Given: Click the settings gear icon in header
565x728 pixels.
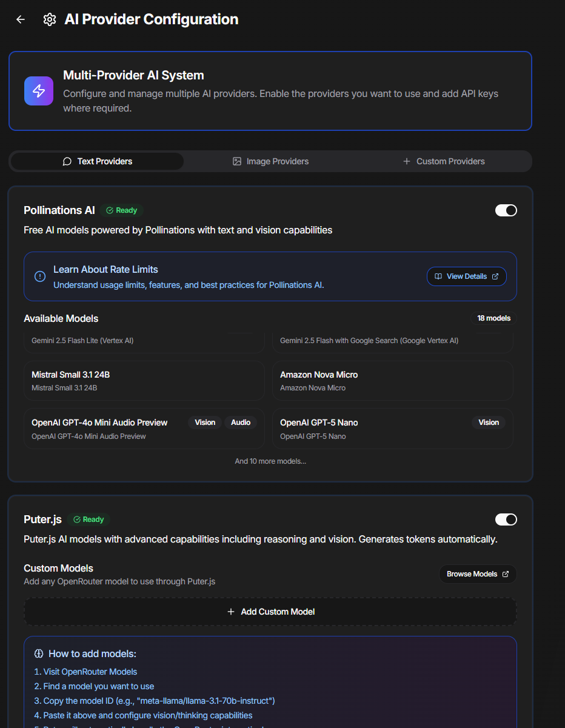Looking at the screenshot, I should [50, 19].
